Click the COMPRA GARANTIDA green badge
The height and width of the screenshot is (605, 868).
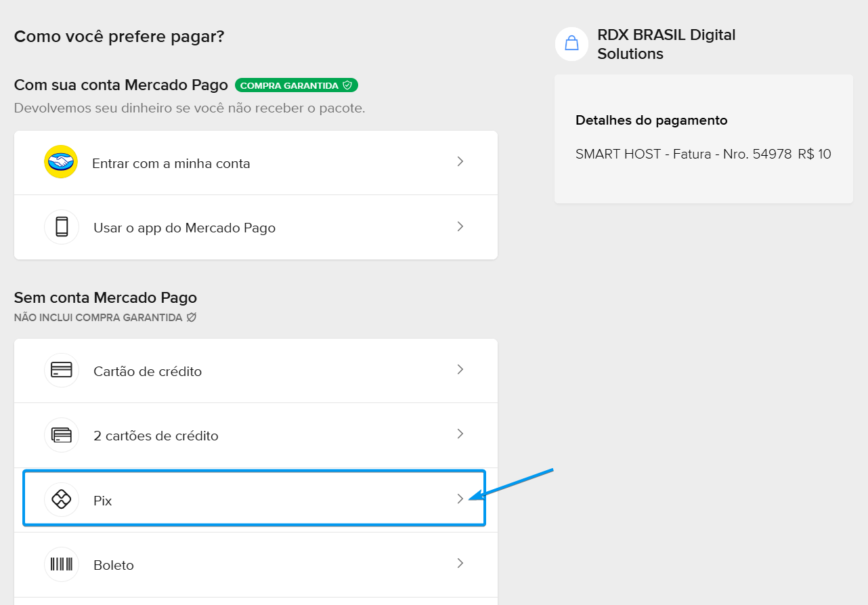click(297, 85)
